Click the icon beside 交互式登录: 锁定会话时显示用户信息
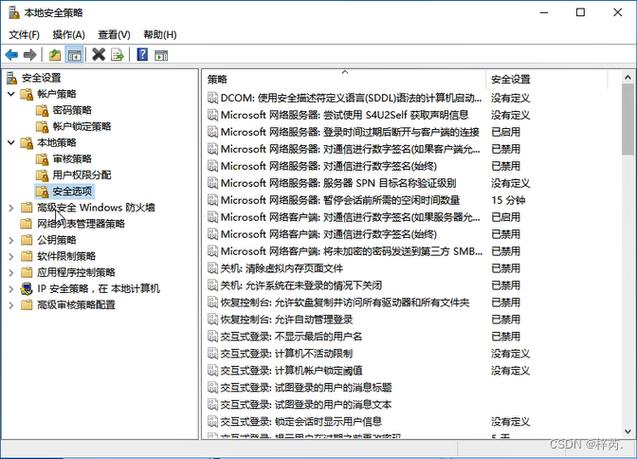The height and width of the screenshot is (459, 637). pos(212,422)
